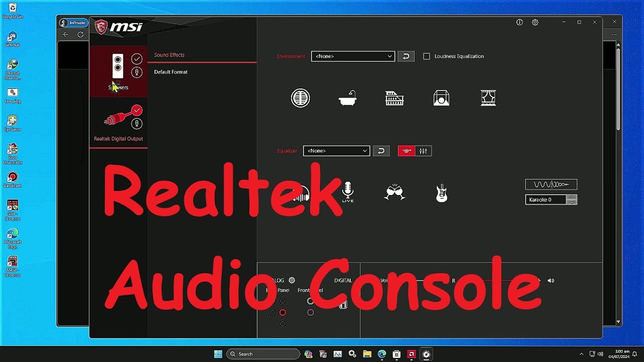
Task: Choose the sewer pipe environment preset
Action: (x=300, y=98)
